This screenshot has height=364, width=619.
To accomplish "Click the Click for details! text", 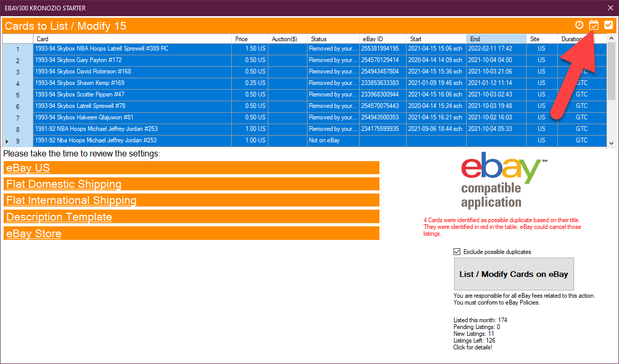I will tap(472, 347).
